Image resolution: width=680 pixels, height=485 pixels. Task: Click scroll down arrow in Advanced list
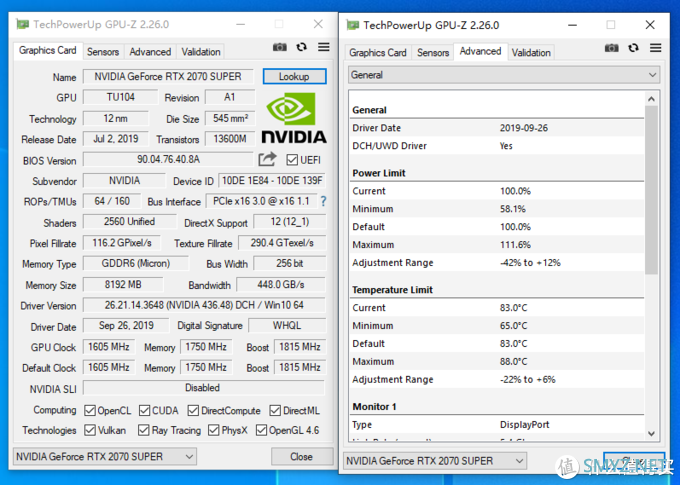[651, 433]
